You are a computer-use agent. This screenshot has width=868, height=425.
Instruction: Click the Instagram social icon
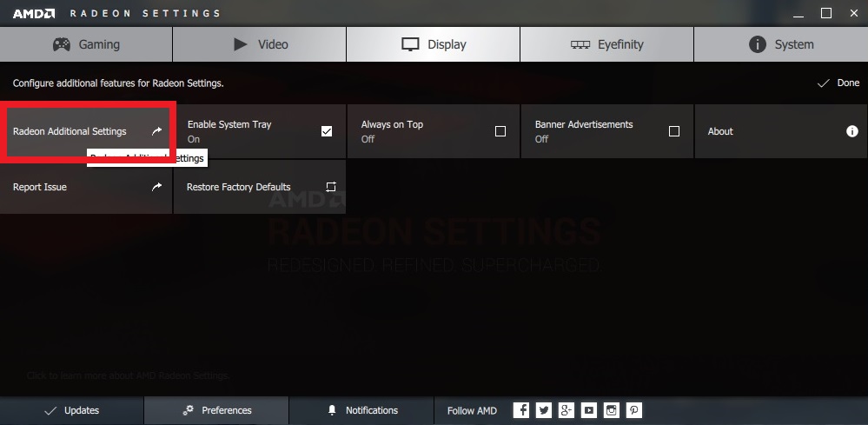(x=612, y=410)
